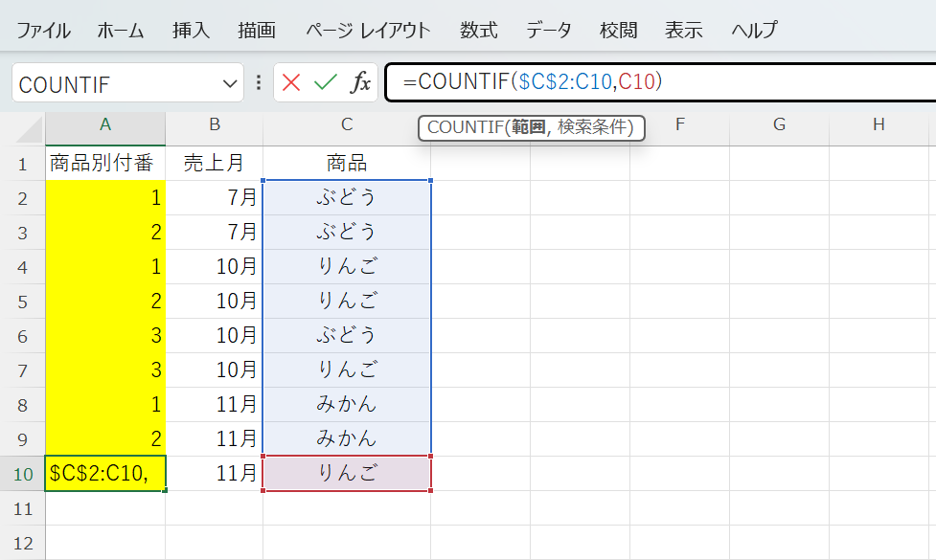The image size is (936, 560).
Task: Click the yellow cell A2
Action: click(105, 198)
